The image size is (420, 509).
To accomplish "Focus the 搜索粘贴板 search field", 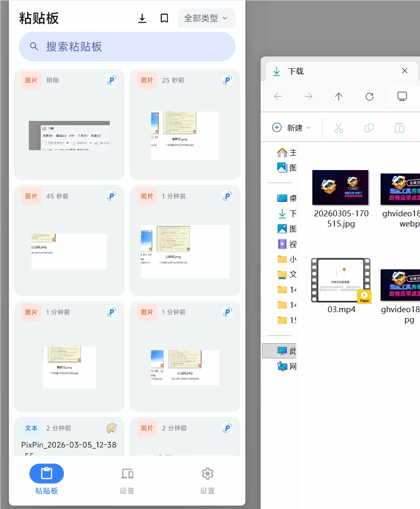I will [x=127, y=47].
